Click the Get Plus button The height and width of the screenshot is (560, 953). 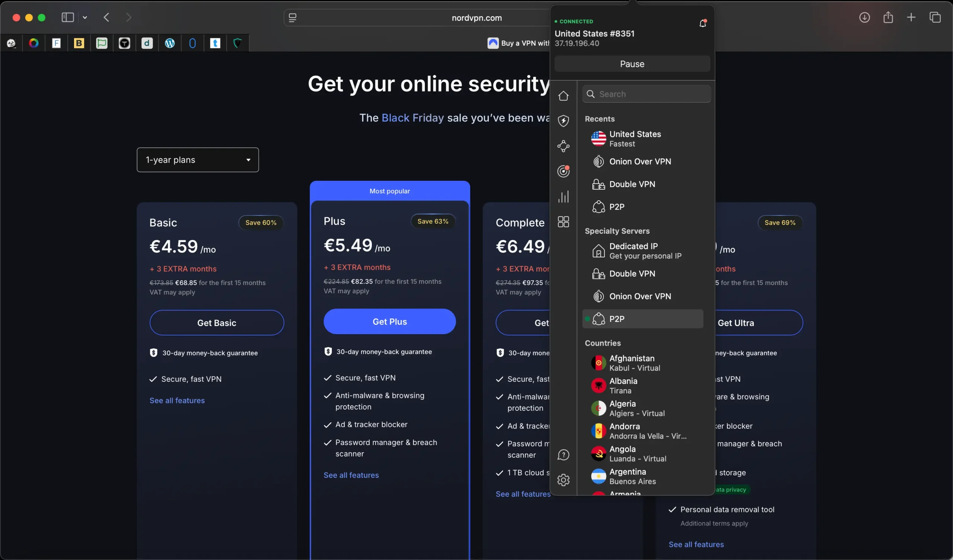pyautogui.click(x=389, y=321)
